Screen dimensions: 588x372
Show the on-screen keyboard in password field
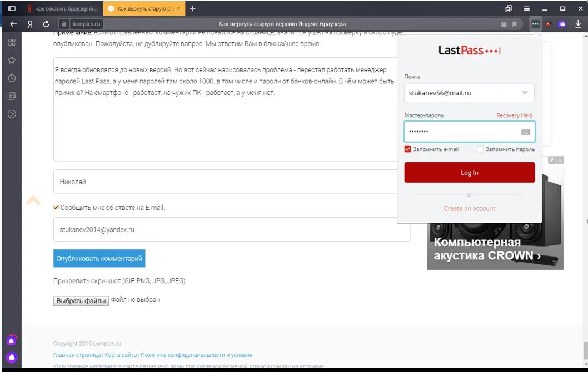[525, 132]
